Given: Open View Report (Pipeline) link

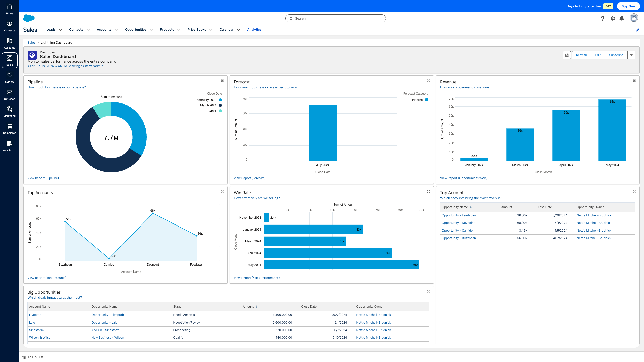Looking at the screenshot, I should click(x=43, y=178).
